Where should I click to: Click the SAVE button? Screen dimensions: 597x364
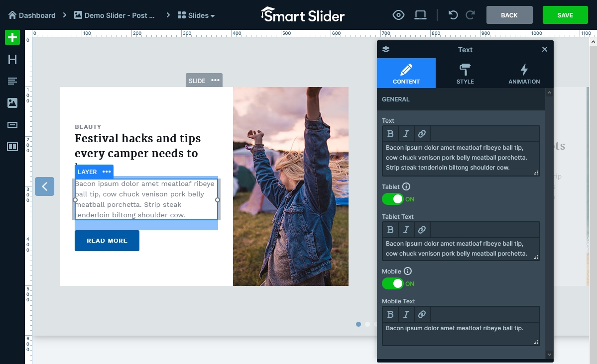565,15
